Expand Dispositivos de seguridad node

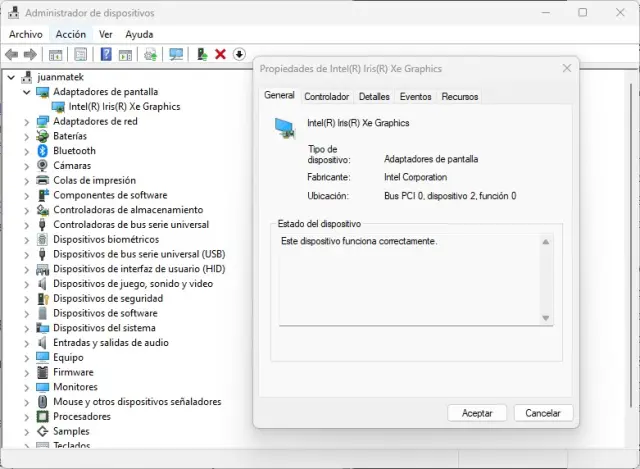(x=27, y=298)
